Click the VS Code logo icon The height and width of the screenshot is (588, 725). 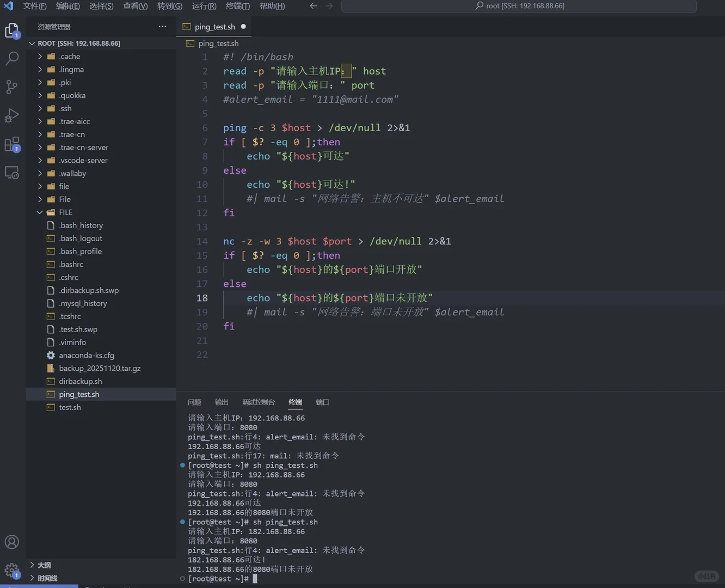tap(8, 6)
